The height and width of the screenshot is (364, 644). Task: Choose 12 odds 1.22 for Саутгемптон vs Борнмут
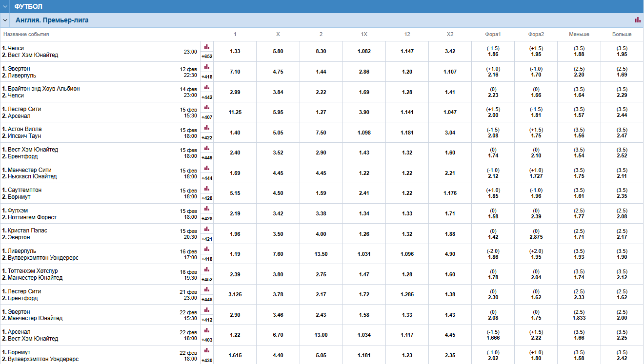tap(407, 193)
